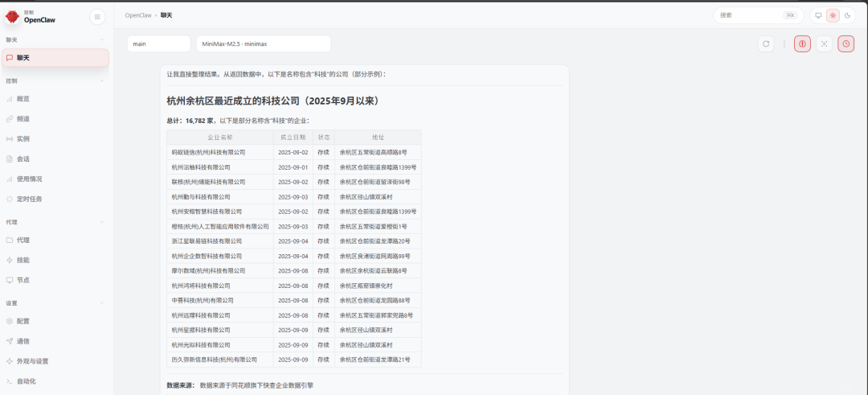
Task: Click 橙枝(杭州)人工智能应用软件有限公司 cell
Action: 220,227
